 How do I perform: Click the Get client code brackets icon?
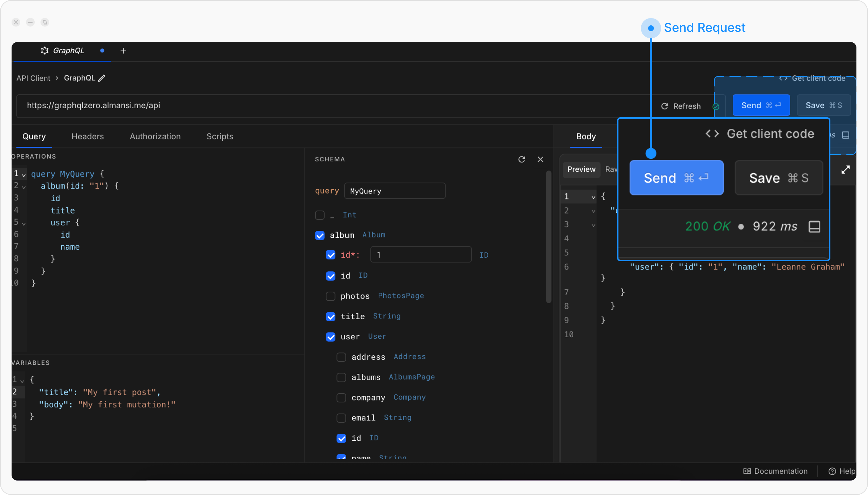coord(712,134)
